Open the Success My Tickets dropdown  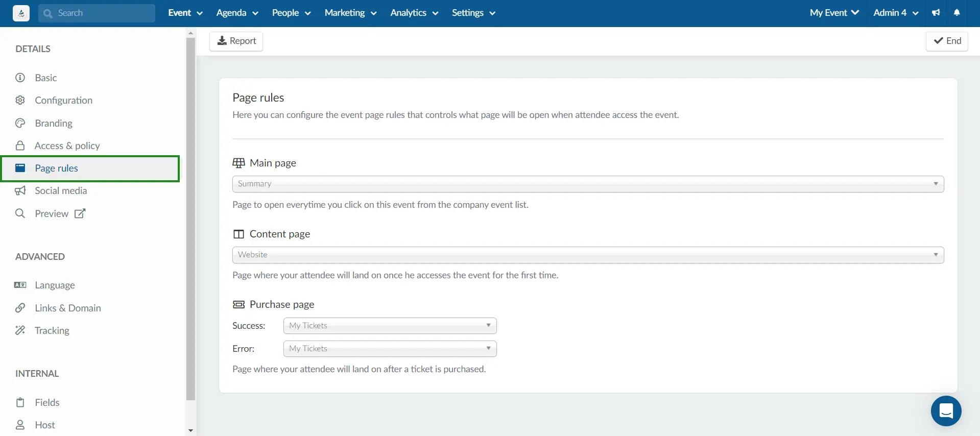390,326
